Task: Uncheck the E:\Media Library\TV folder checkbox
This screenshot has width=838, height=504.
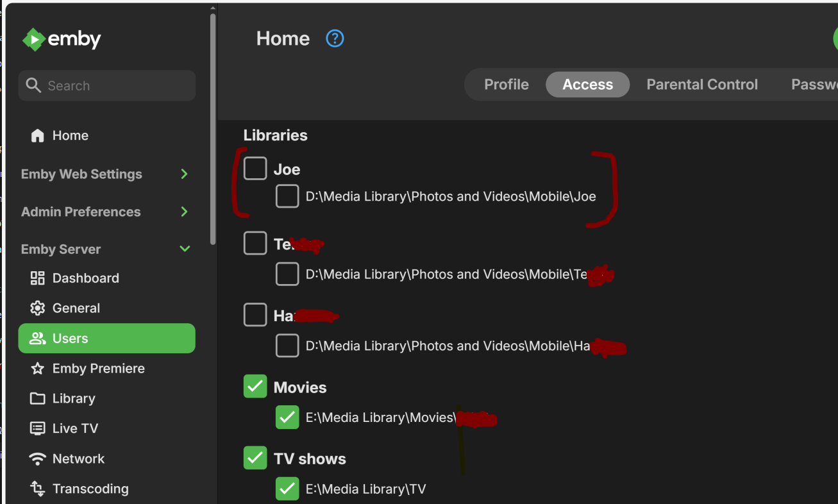Action: [x=287, y=489]
